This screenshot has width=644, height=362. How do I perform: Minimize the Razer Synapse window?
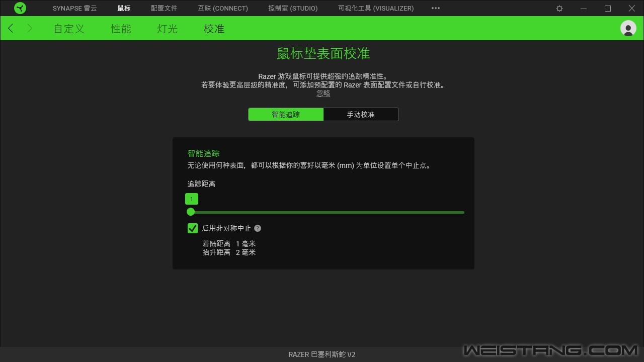tap(584, 9)
